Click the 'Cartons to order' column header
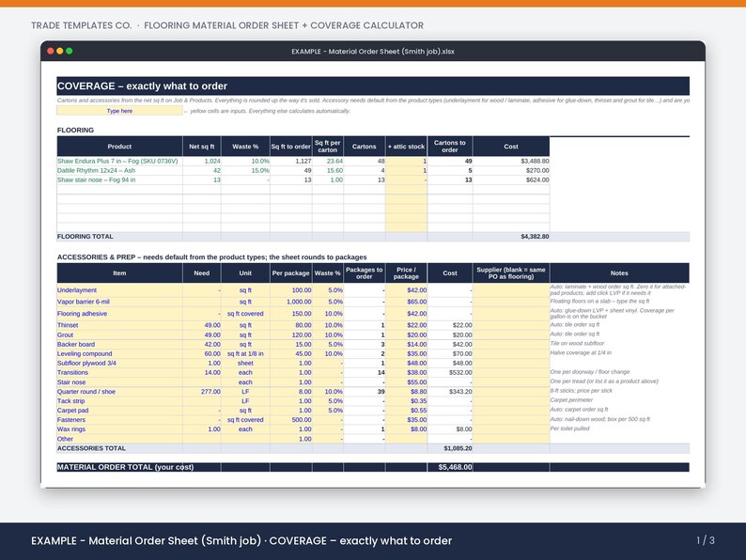This screenshot has width=746, height=560. (x=450, y=147)
